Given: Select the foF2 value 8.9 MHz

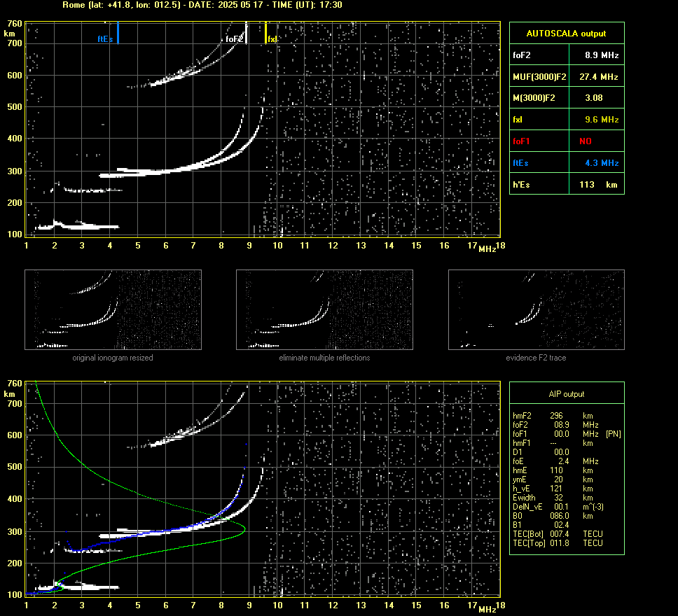Looking at the screenshot, I should pos(602,55).
